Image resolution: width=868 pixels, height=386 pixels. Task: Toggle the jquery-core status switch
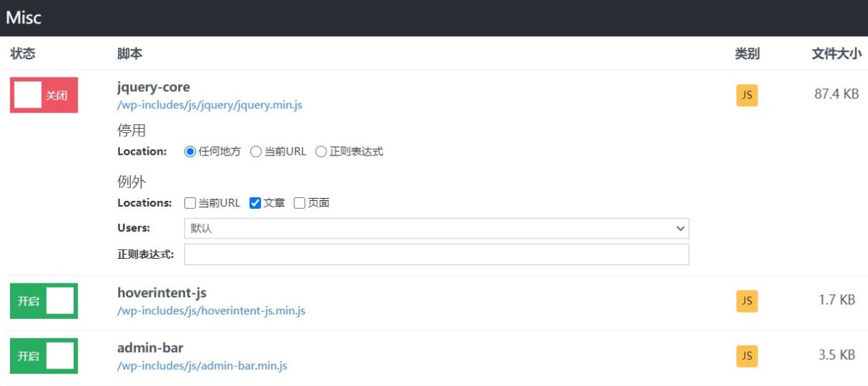coord(43,95)
